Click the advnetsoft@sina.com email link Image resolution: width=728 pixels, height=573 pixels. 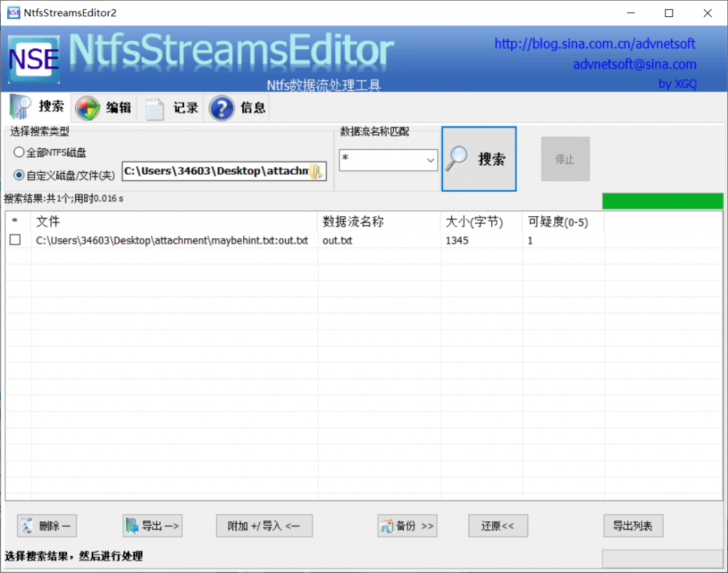635,64
